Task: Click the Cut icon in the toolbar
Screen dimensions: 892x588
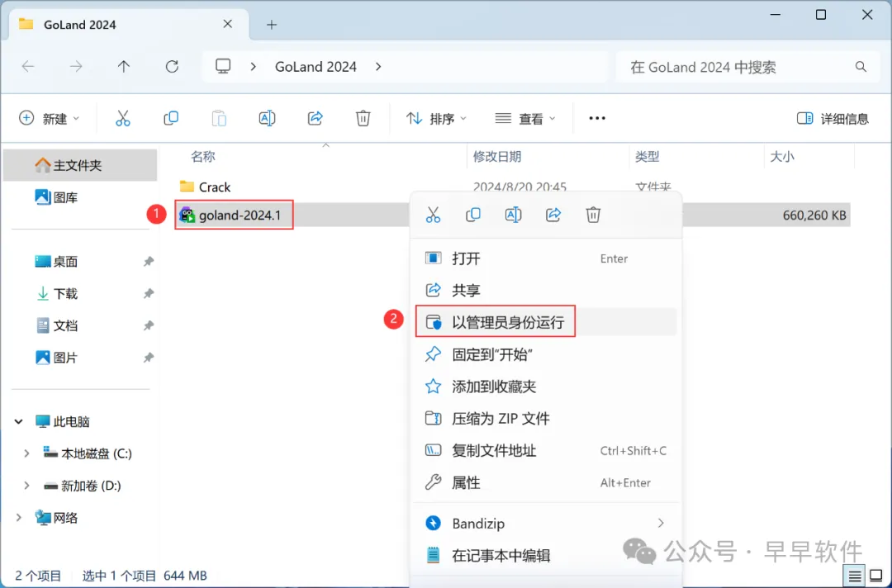Action: (123, 118)
